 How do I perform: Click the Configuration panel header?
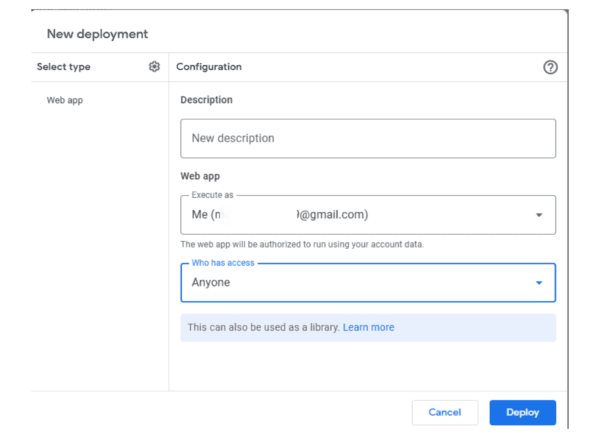pyautogui.click(x=209, y=67)
